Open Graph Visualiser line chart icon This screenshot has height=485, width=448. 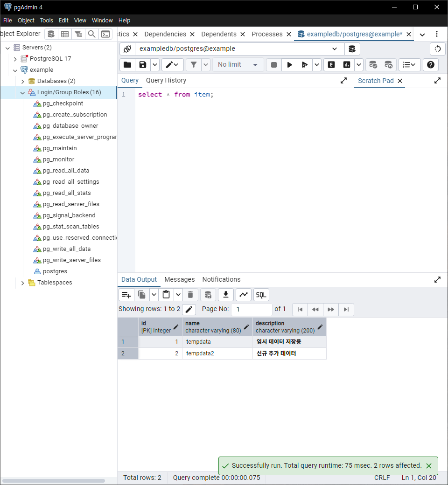point(244,295)
